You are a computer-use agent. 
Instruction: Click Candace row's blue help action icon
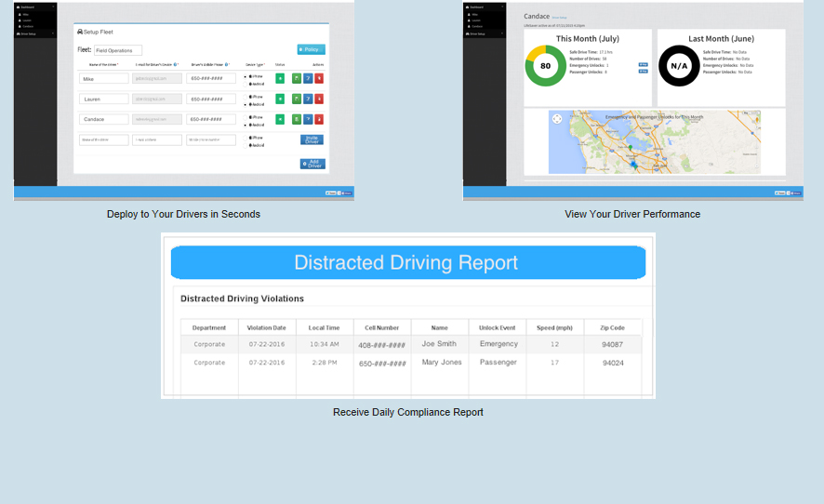[x=308, y=119]
